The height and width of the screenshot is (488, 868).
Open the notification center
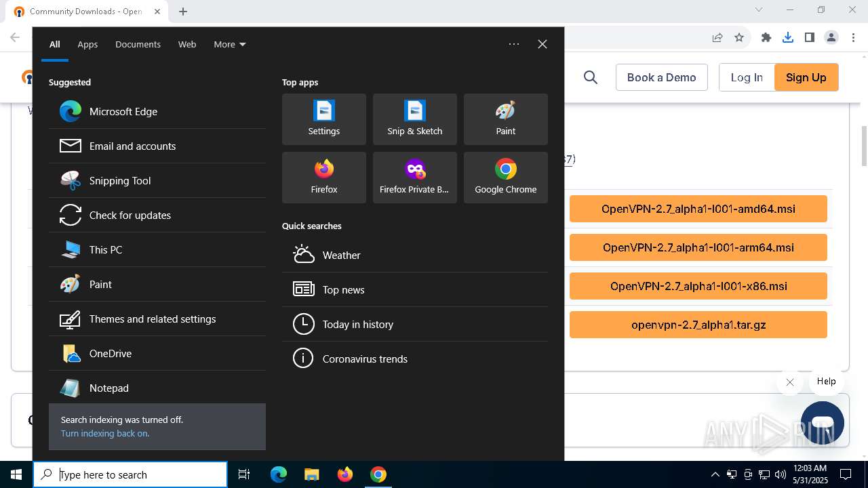point(846,474)
